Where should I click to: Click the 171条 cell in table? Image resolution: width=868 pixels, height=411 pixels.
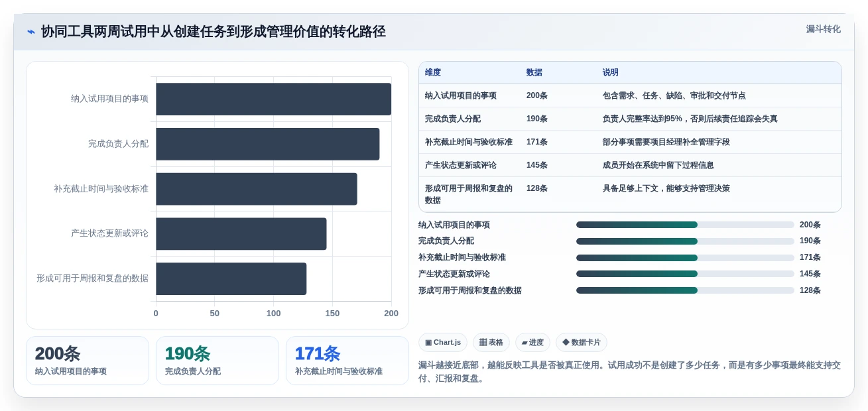pos(537,142)
